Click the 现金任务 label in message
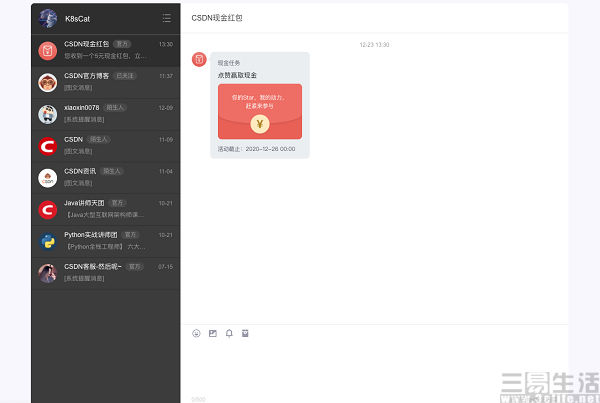 click(x=229, y=63)
